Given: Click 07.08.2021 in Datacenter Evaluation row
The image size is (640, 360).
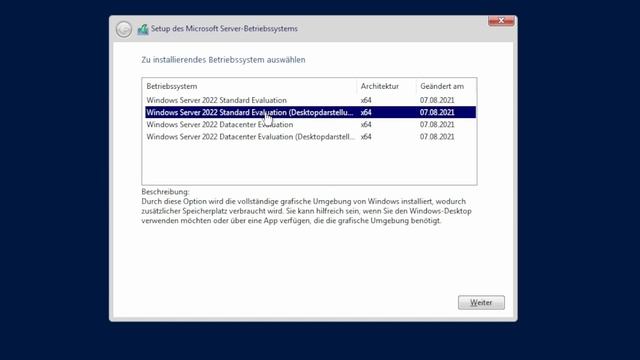Looking at the screenshot, I should click(x=437, y=124).
